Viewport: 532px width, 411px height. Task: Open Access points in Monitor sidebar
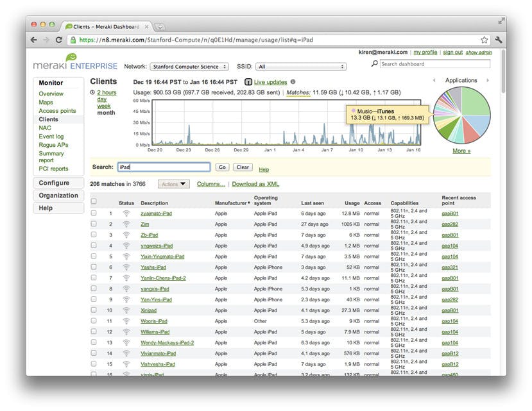(57, 111)
